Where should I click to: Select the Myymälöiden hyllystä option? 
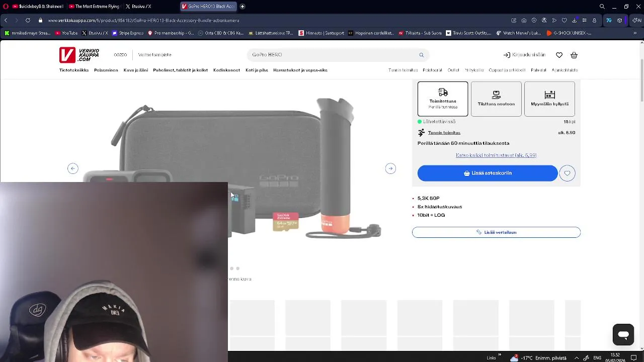[x=549, y=99]
